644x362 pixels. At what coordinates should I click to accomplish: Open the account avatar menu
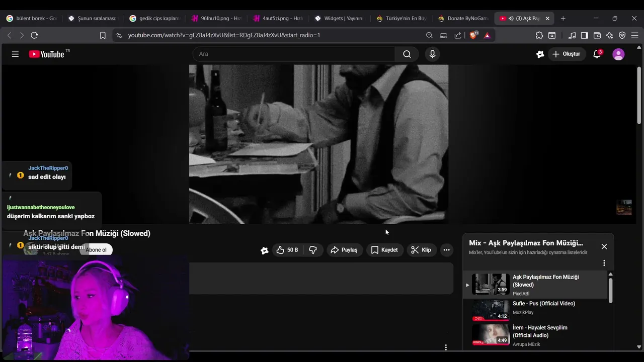[618, 54]
